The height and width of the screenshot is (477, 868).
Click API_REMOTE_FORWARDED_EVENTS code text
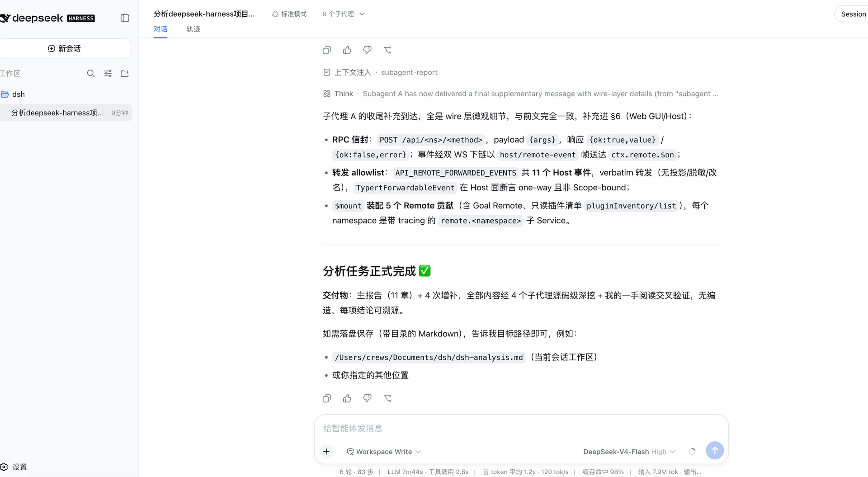pyautogui.click(x=455, y=173)
